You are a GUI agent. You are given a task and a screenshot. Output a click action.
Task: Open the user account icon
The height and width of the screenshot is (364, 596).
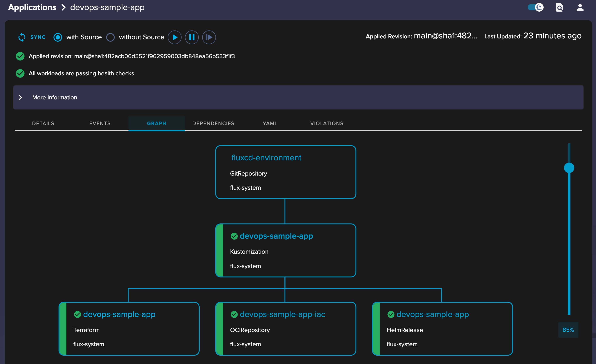[580, 8]
